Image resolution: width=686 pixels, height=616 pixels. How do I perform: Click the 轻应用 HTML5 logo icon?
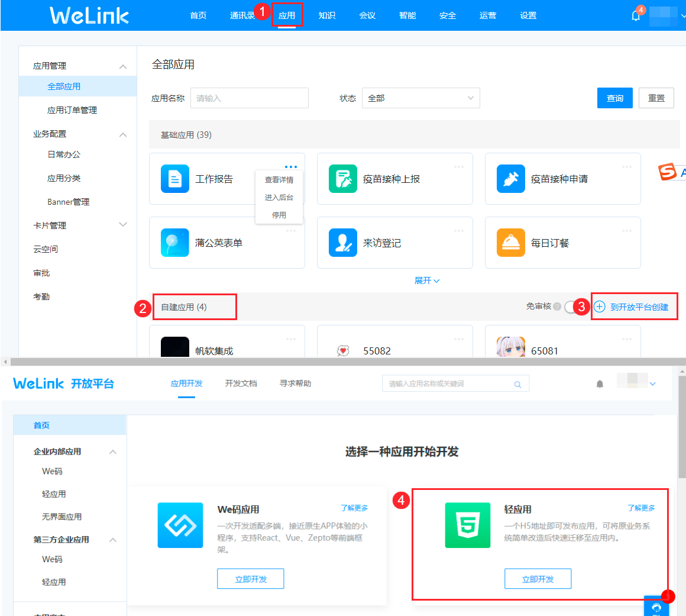click(468, 525)
